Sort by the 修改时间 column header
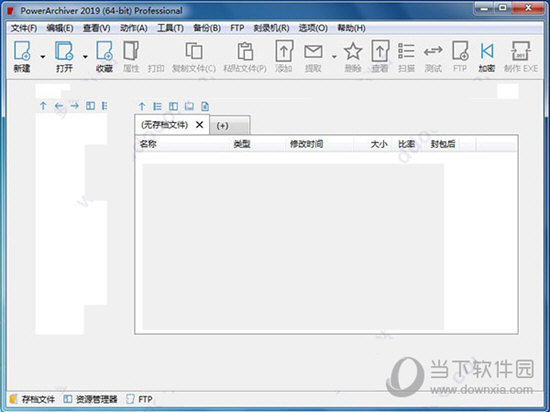This screenshot has width=550, height=412. tap(306, 144)
